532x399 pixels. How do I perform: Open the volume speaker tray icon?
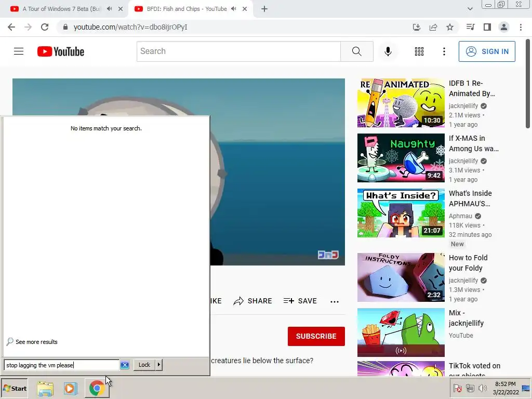[x=482, y=388]
